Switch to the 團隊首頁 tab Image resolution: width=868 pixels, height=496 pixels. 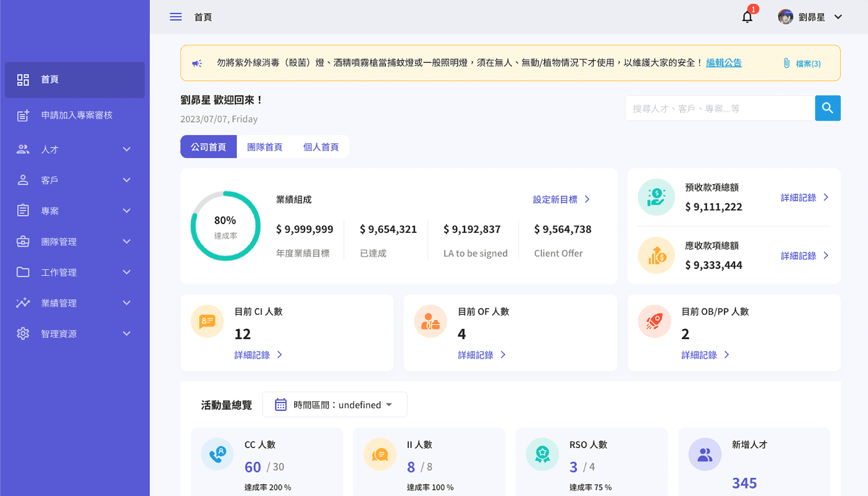click(264, 146)
